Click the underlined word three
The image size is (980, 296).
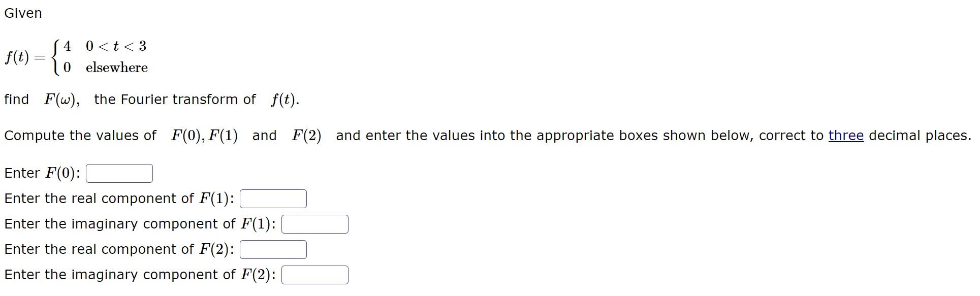coord(845,136)
